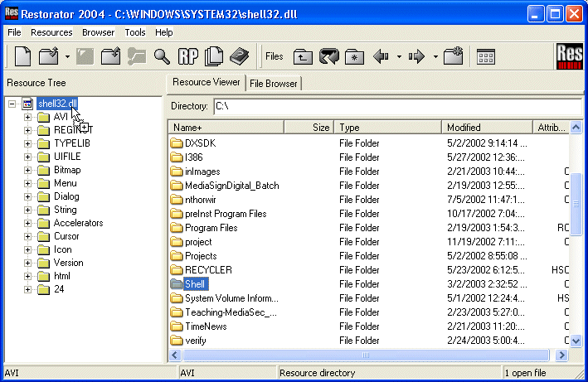Sort by the Modified column header
The image size is (588, 382).
[x=487, y=128]
